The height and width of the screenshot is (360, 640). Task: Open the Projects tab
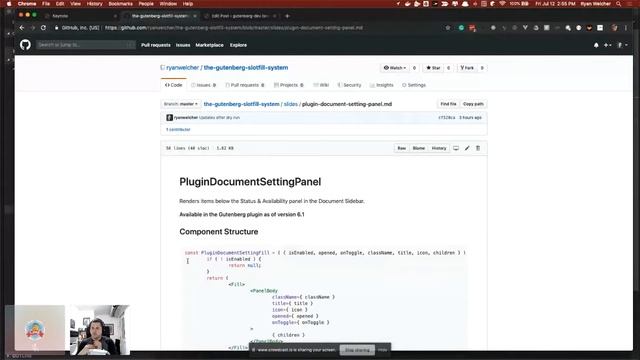tap(289, 85)
